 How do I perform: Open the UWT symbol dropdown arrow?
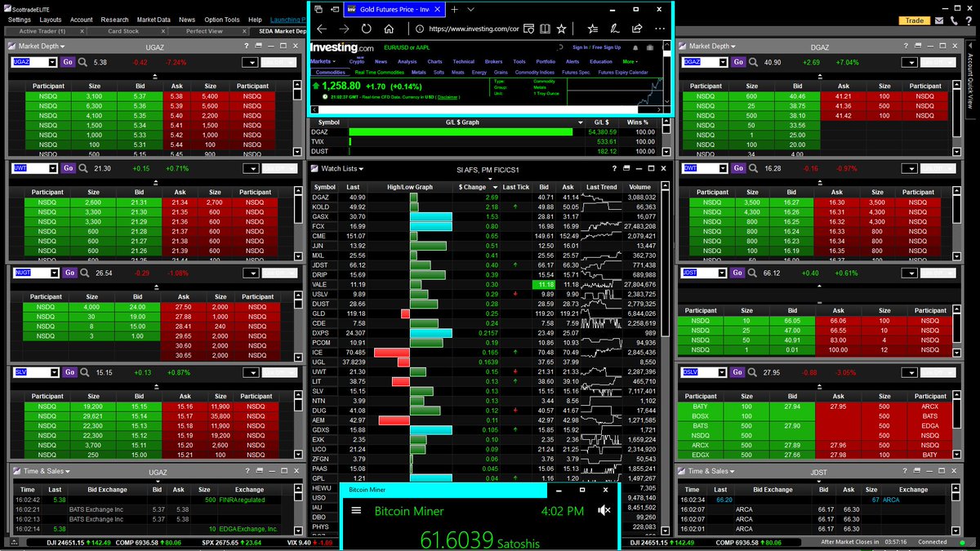coord(52,168)
